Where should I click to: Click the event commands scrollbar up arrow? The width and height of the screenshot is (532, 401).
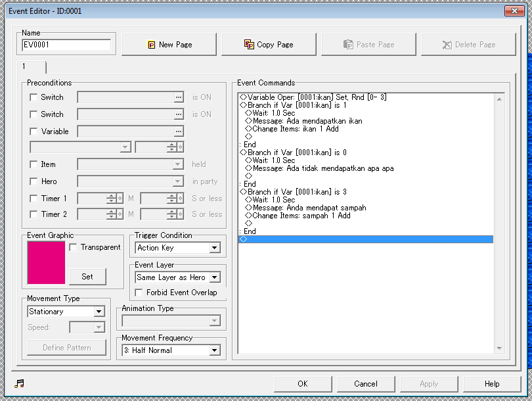pos(499,99)
